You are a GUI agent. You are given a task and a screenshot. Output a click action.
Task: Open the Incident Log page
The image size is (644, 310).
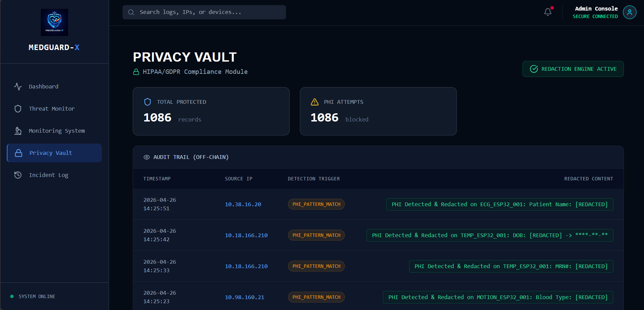coord(48,175)
